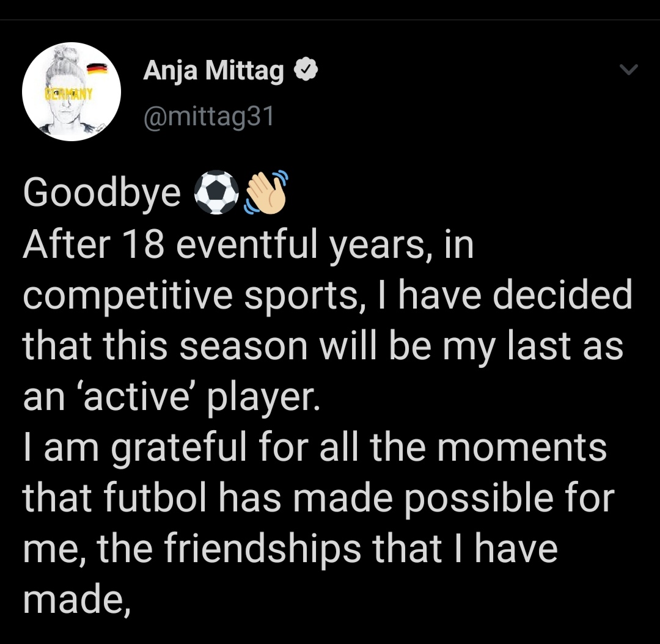Click the word eventful
660x644 pixels.
point(247,244)
